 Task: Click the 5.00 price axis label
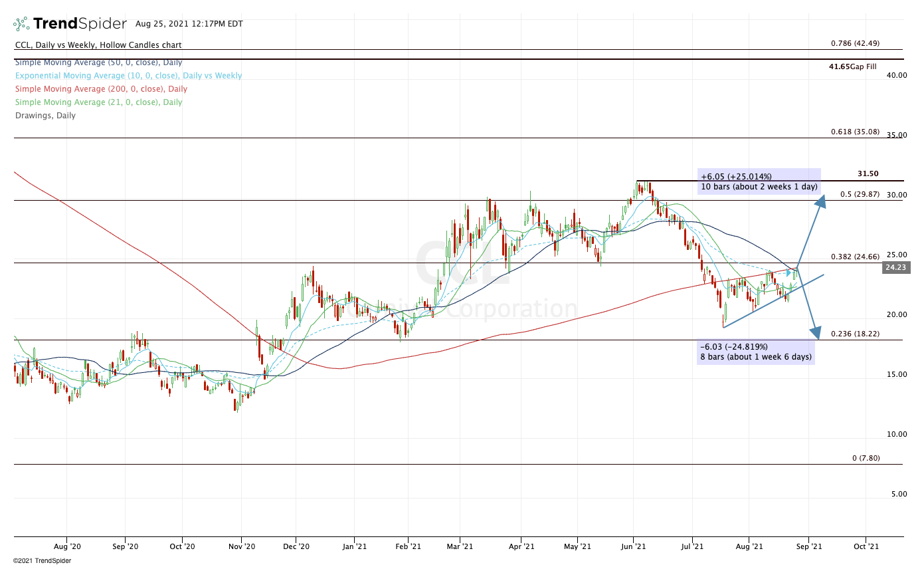point(899,494)
